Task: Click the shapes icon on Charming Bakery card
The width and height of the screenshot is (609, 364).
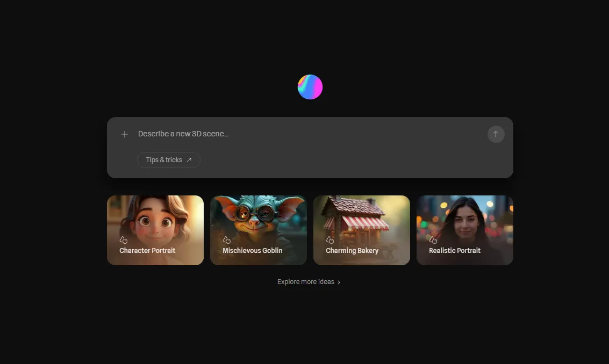Action: pos(330,240)
